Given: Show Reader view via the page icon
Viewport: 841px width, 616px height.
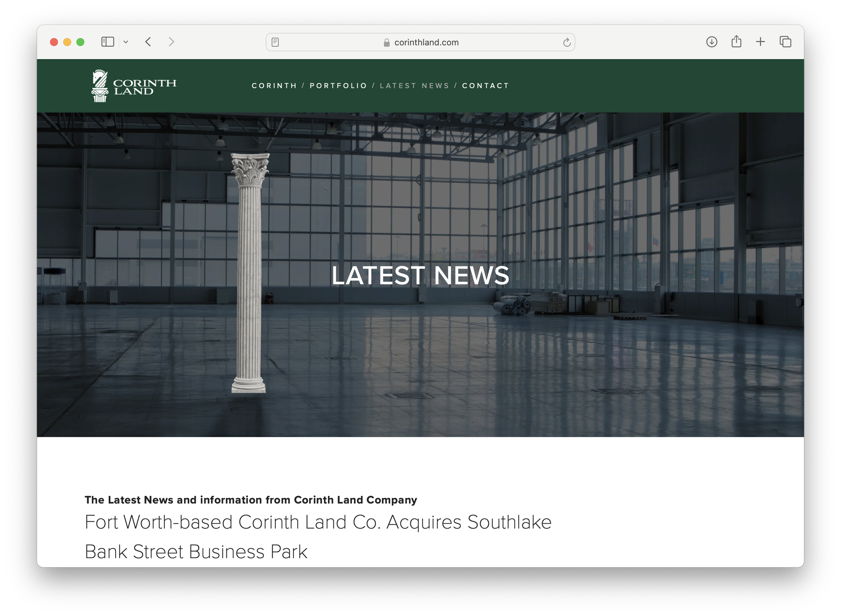Looking at the screenshot, I should (275, 42).
